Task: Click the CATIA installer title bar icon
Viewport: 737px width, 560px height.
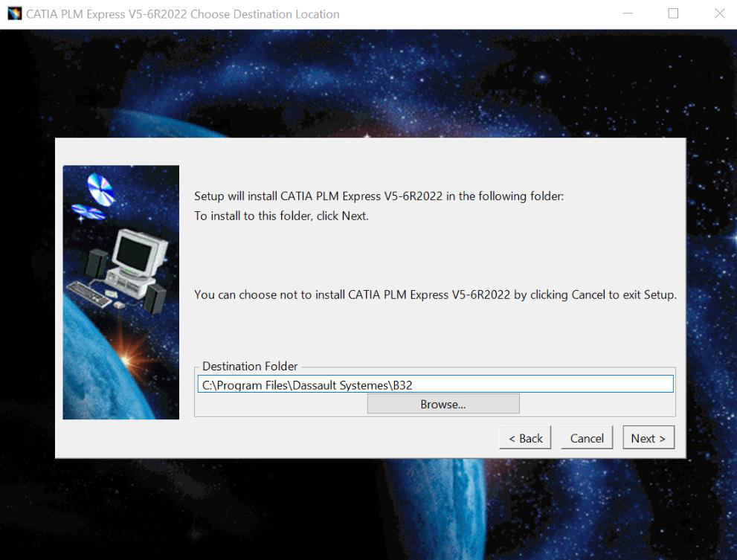Action: coord(14,13)
